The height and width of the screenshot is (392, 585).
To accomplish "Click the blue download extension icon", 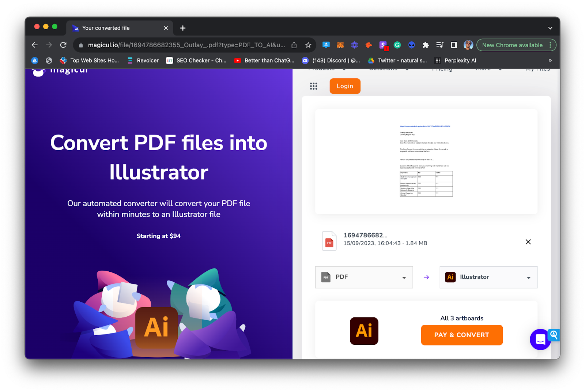I will coord(326,45).
